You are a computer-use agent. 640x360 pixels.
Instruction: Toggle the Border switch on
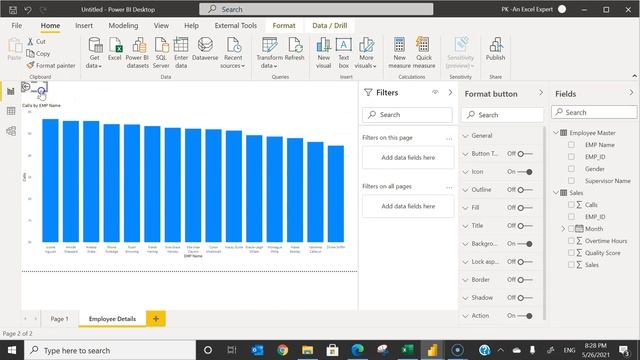tap(525, 280)
